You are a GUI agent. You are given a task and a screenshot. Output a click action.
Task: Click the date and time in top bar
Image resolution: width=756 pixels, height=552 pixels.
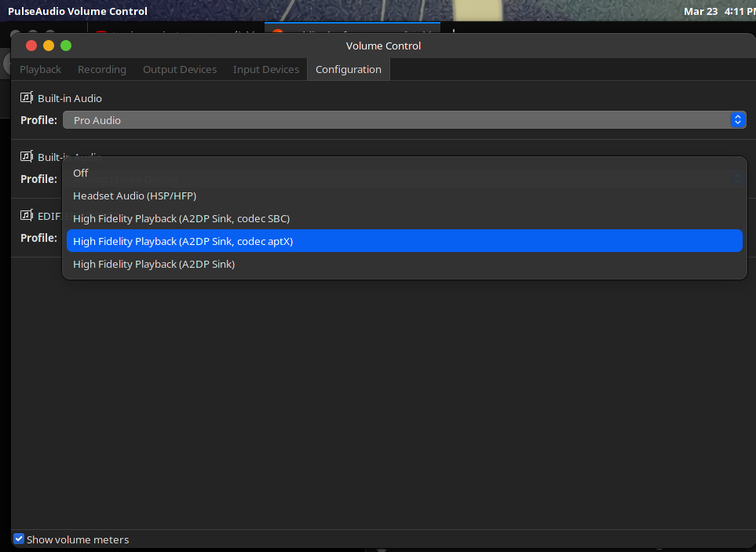(719, 11)
